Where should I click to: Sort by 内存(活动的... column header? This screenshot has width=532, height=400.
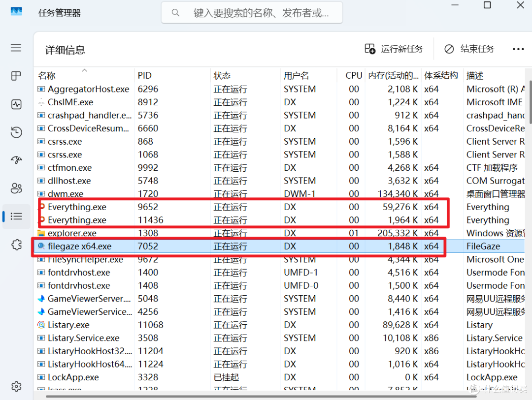[x=393, y=75]
